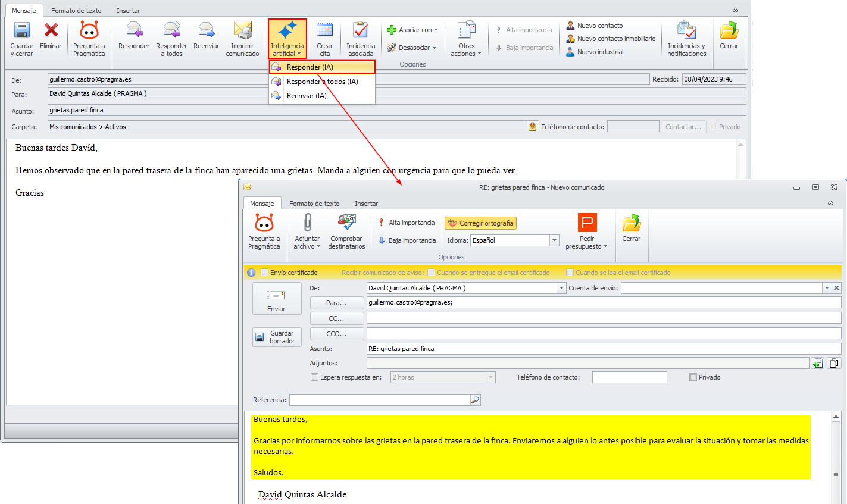Open Pregunta a Pragmática in the back window

(89, 39)
